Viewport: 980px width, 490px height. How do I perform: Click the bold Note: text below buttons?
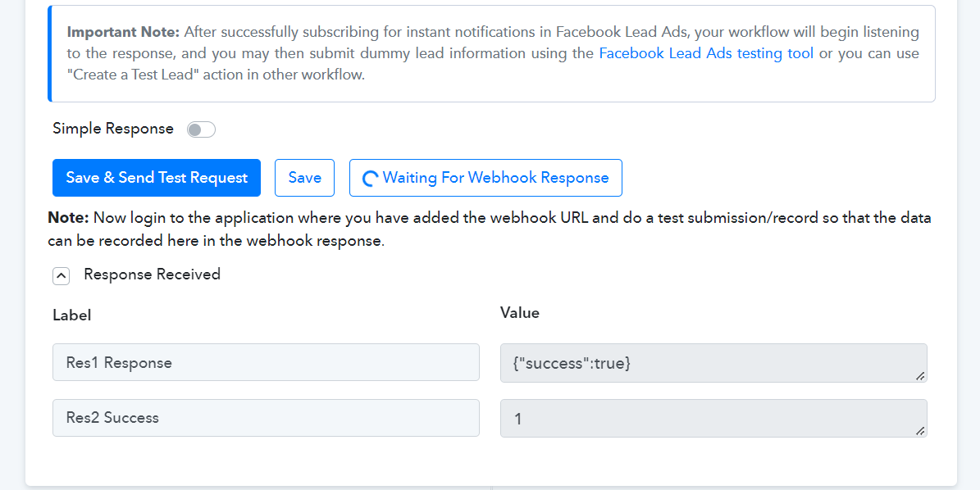tap(69, 218)
